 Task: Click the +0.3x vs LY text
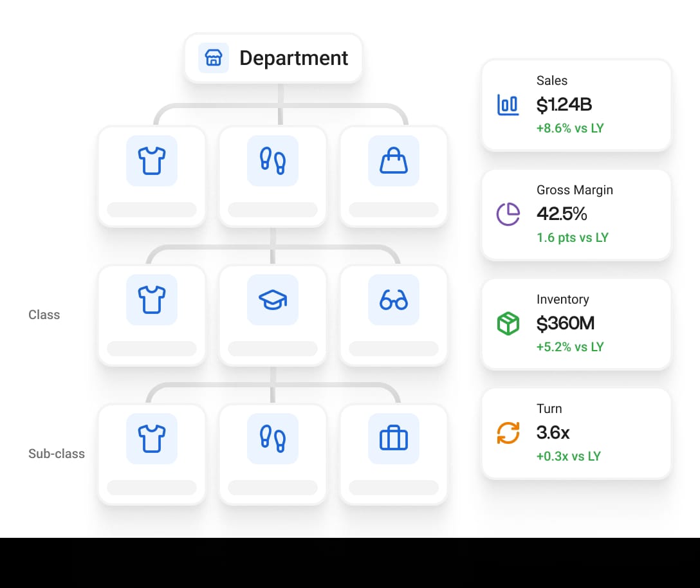pyautogui.click(x=569, y=456)
